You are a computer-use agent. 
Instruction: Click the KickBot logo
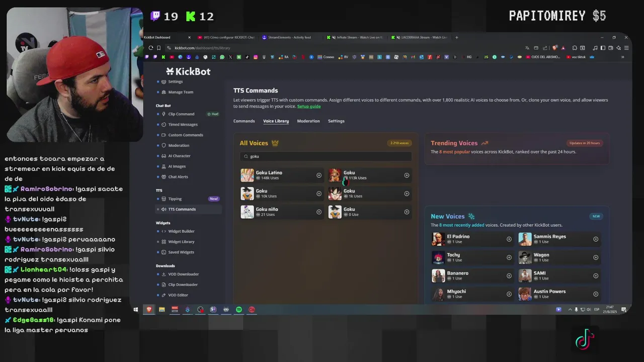pos(188,71)
